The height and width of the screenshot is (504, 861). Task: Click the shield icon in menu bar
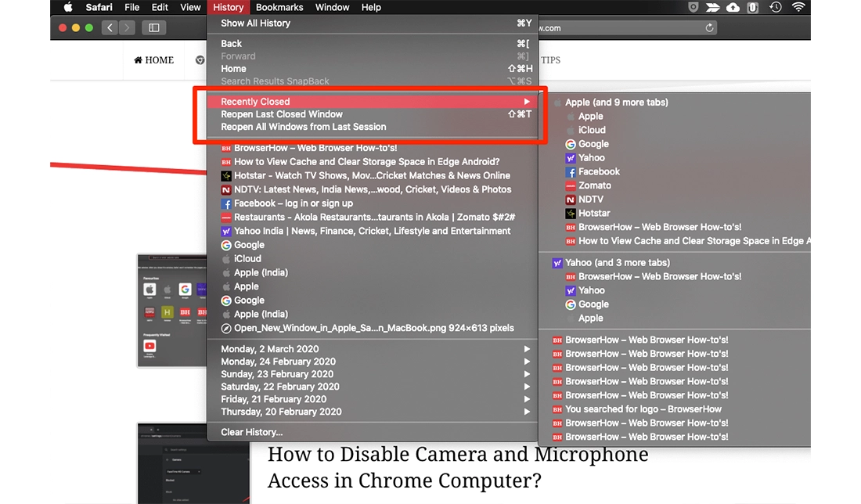click(693, 8)
